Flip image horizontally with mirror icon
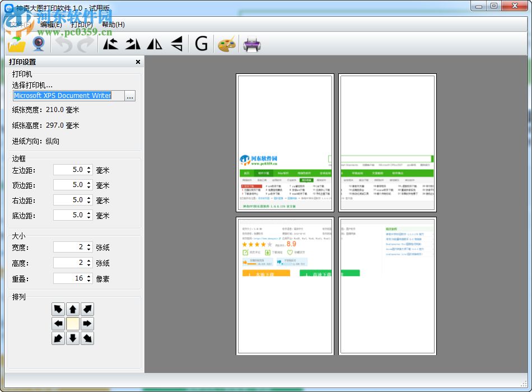 click(x=155, y=44)
